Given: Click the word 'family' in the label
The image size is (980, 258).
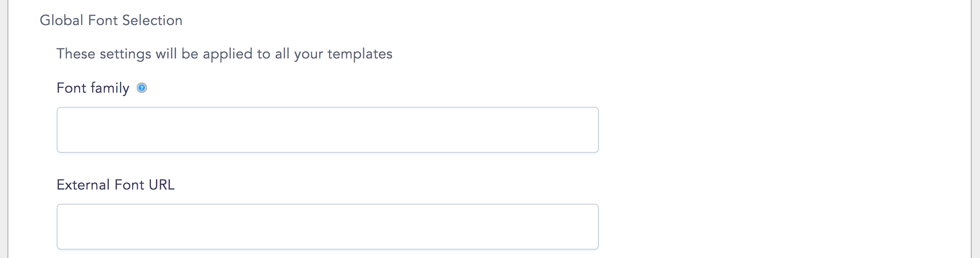Looking at the screenshot, I should click(x=110, y=89).
